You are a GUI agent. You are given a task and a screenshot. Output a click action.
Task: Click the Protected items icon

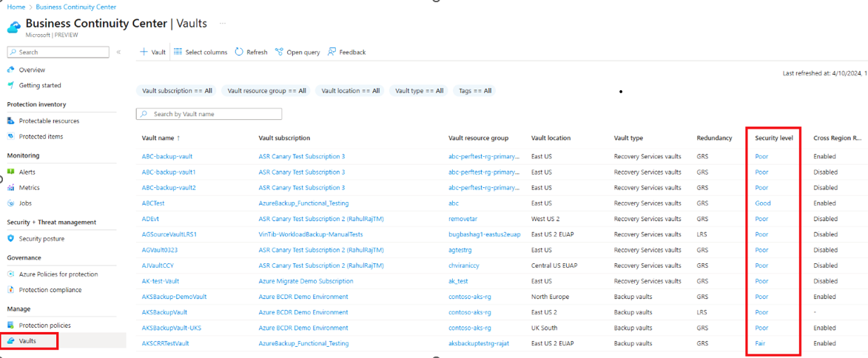tap(10, 136)
